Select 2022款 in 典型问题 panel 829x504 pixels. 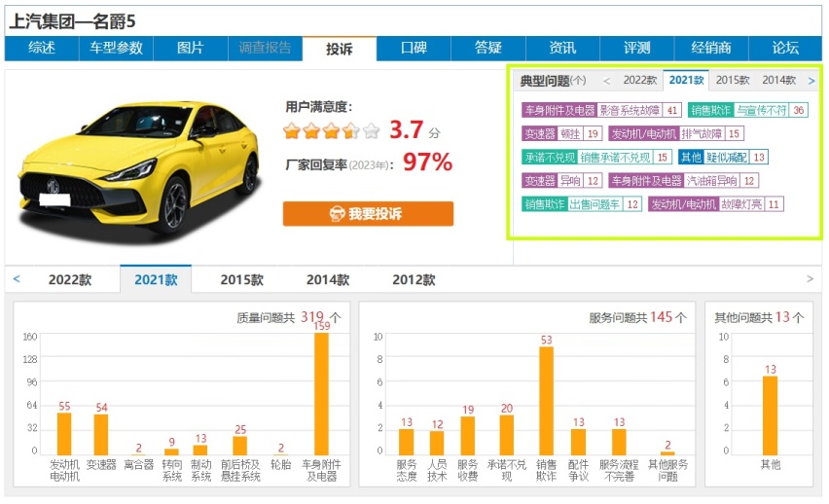tap(639, 80)
